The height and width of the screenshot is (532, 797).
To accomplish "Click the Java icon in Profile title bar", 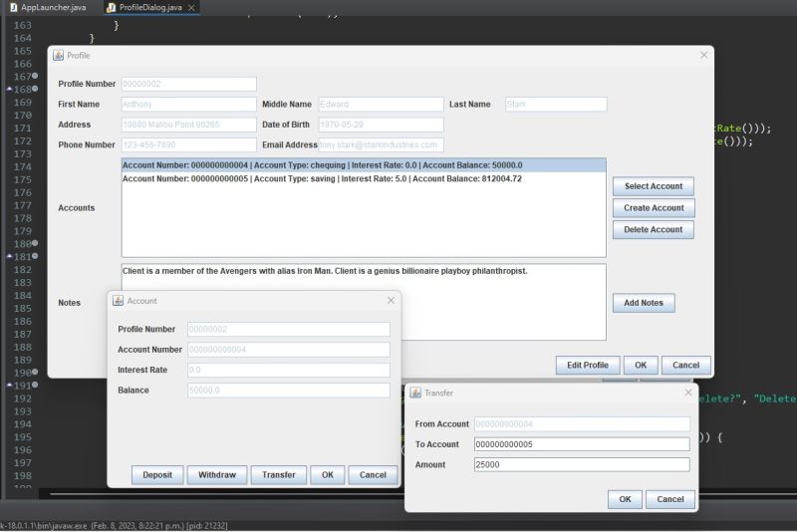I will 59,56.
